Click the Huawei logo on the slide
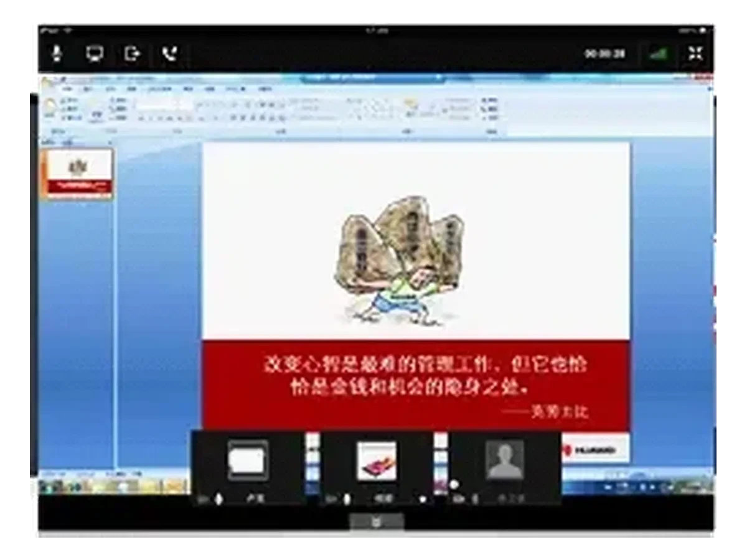 click(589, 450)
